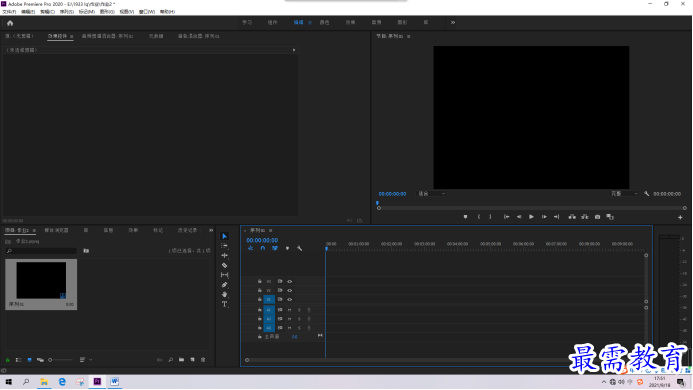Click the New Bin folder icon
This screenshot has height=390, width=693.
[182, 360]
